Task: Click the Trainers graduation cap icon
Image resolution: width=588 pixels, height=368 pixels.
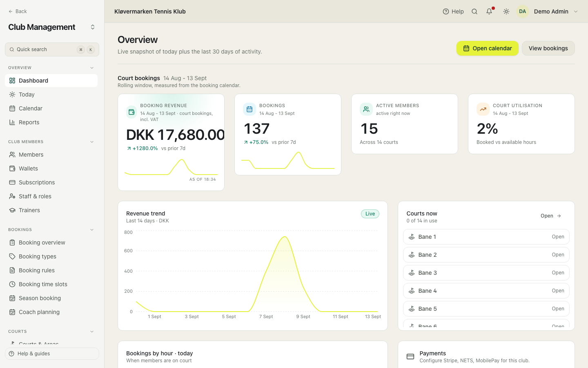Action: 12,210
